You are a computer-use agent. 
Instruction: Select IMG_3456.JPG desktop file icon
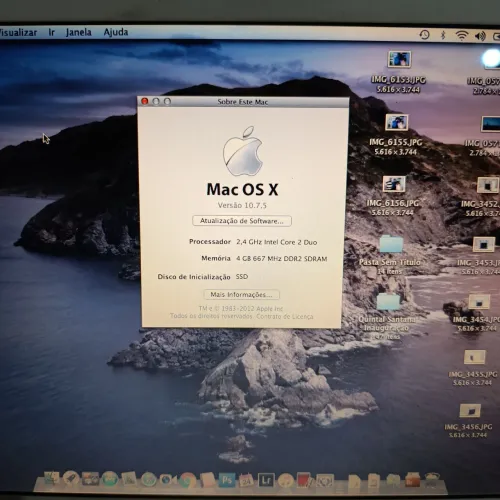coord(470,411)
